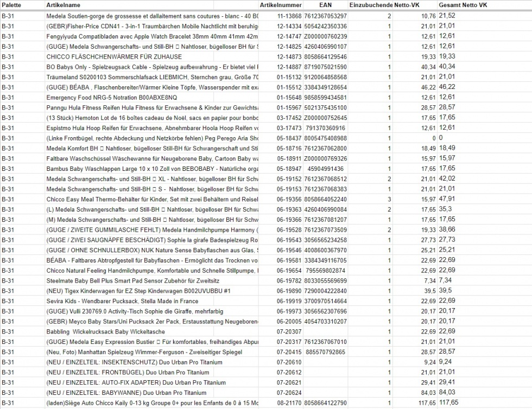Viewport: 532px width, 409px height.
Task: Select the Sevira Kids Wendbarer Pucksack item
Action: coord(122,301)
